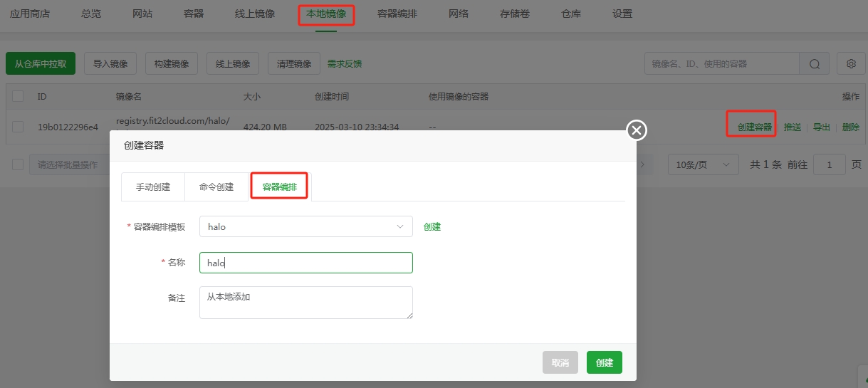Open the 需求反馈 link

(x=345, y=64)
